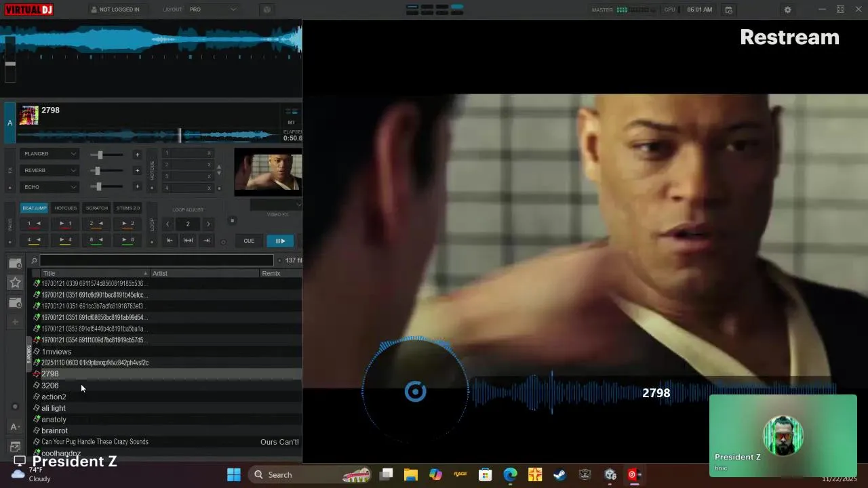Screen dimensions: 868x488
Task: Click the plus button next to Flanger
Action: [x=137, y=155]
